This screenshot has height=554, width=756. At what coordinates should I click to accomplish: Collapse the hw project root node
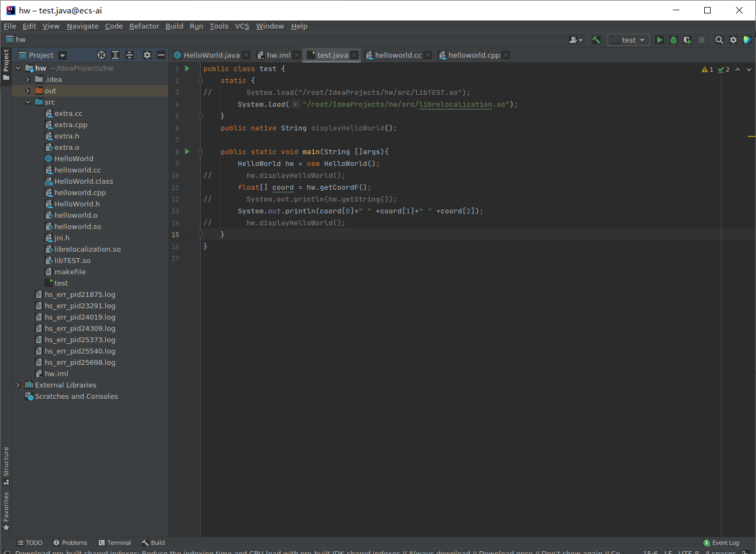18,68
